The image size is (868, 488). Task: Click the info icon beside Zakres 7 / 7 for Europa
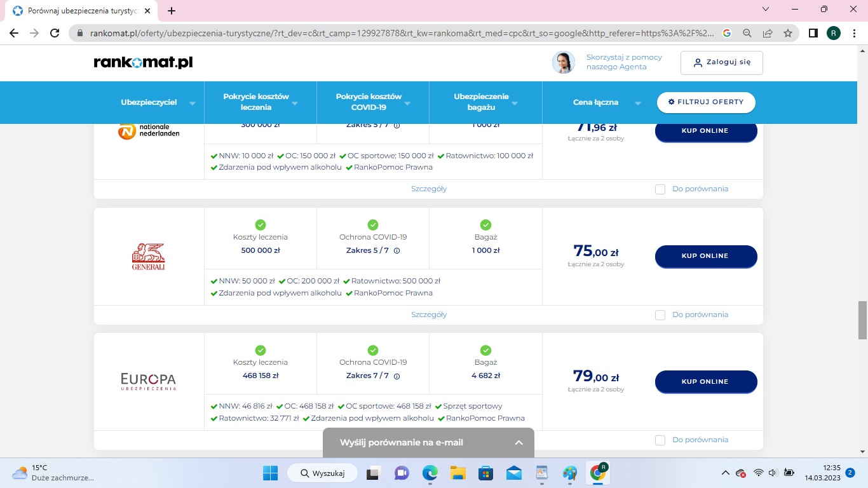397,376
